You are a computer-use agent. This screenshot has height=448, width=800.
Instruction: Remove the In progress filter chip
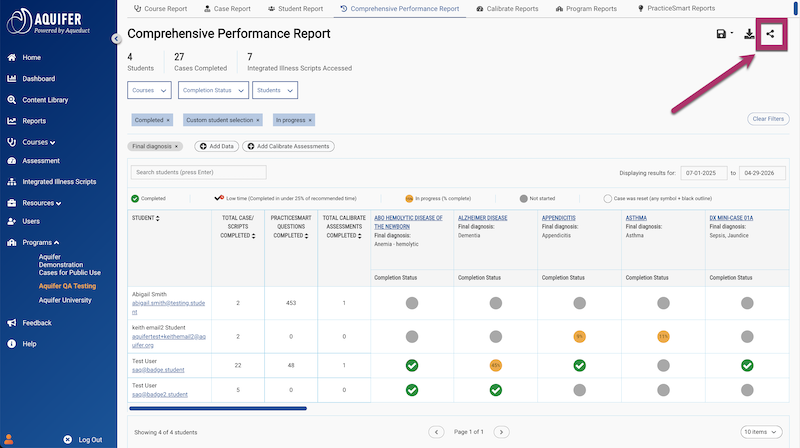click(310, 120)
